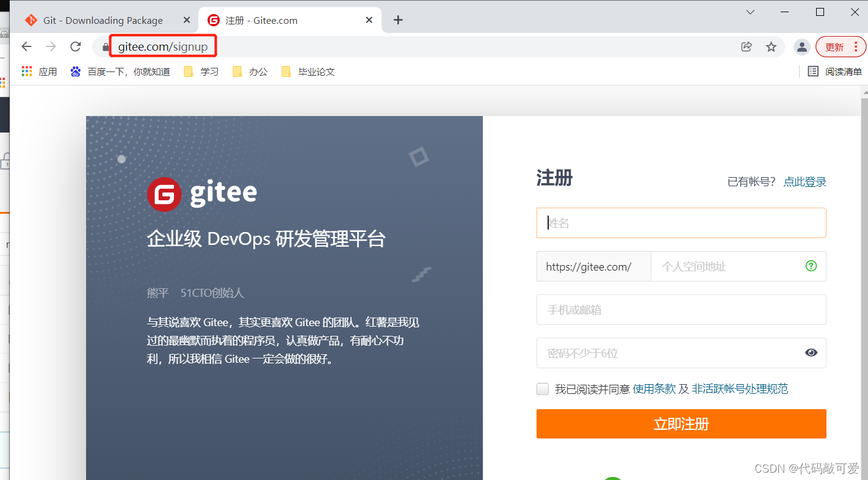Click the 更新 update button

tap(841, 46)
